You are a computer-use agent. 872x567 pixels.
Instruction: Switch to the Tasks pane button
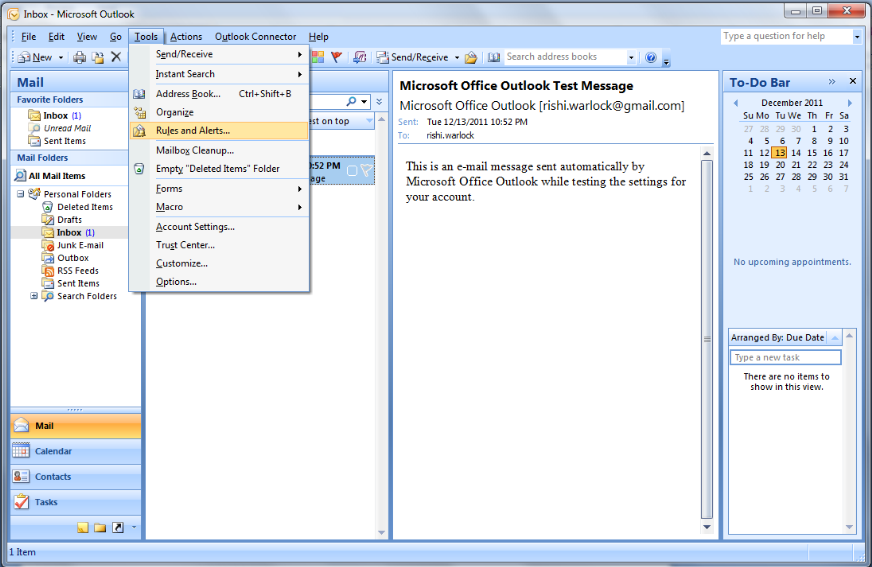click(76, 503)
